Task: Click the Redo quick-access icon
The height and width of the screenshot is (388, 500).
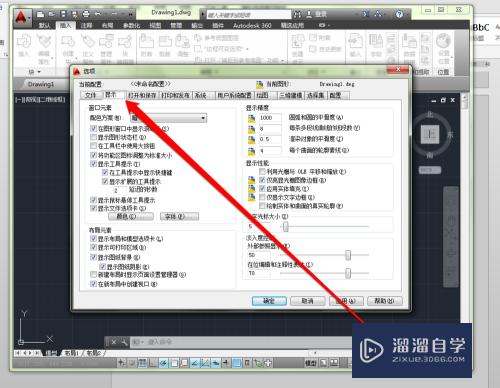Action: 114,14
